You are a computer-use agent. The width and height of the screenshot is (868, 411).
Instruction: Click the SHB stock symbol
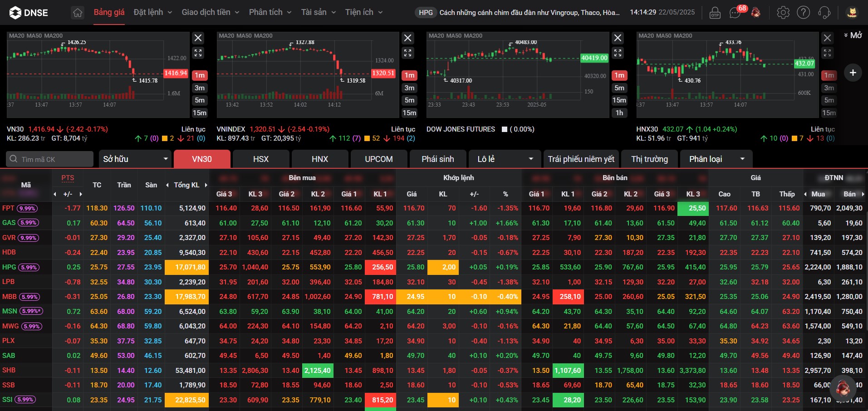(x=9, y=370)
